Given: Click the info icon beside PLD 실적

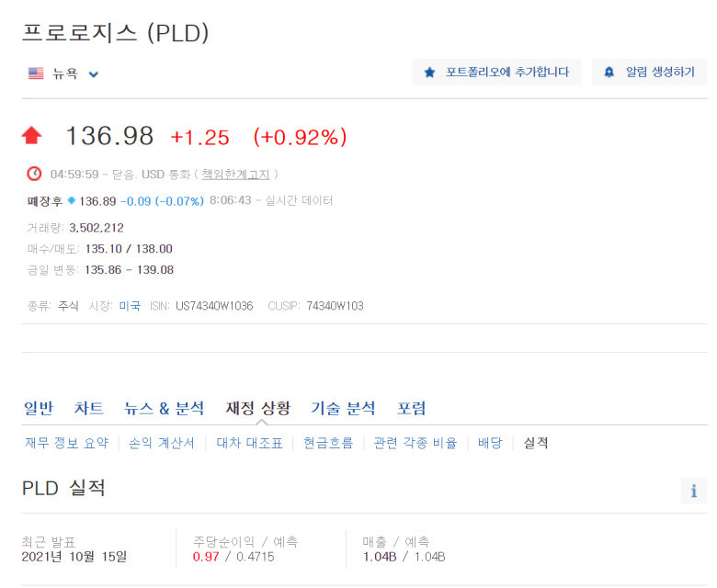Looking at the screenshot, I should tap(694, 491).
